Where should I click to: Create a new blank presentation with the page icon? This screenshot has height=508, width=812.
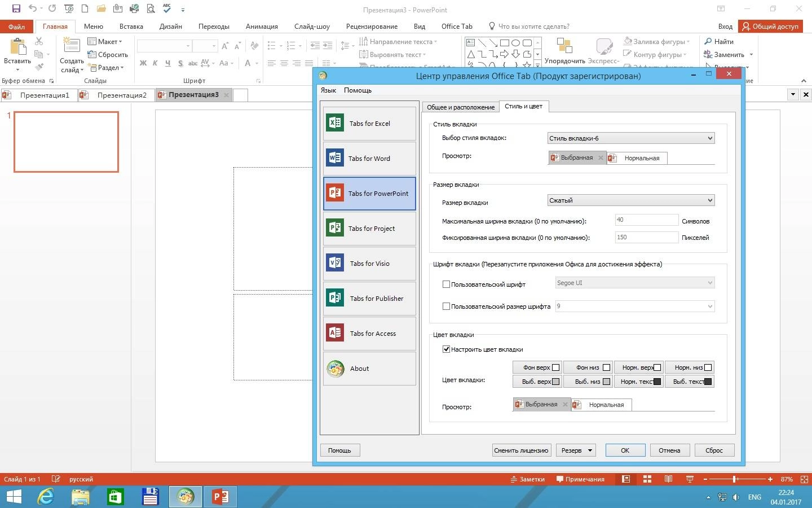coord(85,8)
